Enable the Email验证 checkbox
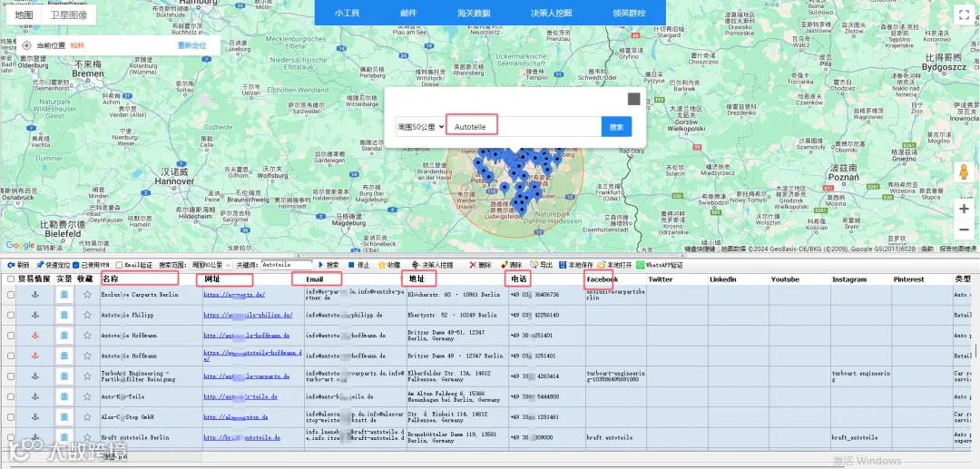The image size is (980, 469). (119, 265)
